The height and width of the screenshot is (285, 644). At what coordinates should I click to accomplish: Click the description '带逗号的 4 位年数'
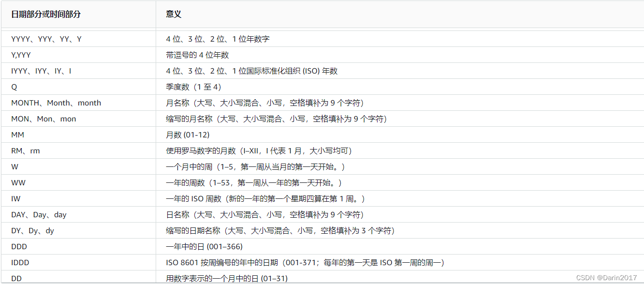(x=197, y=55)
